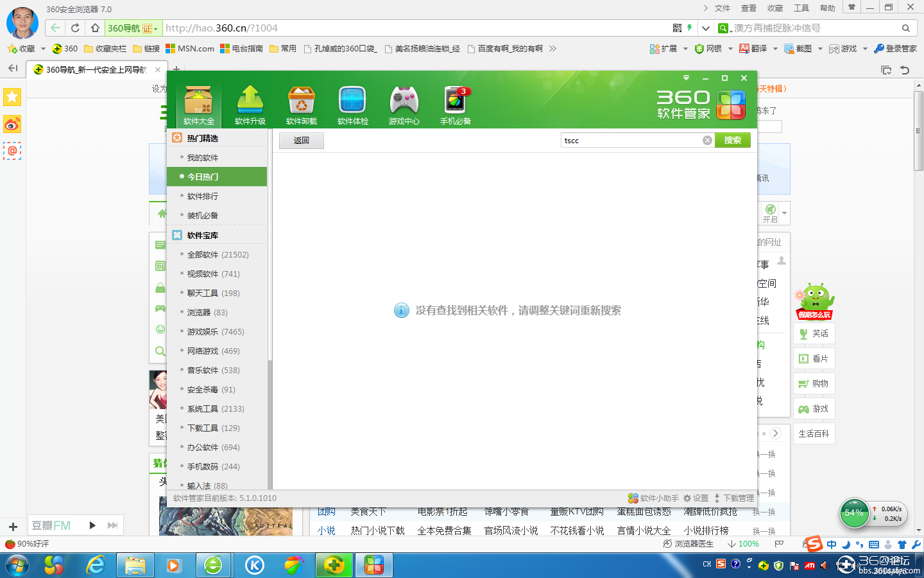Click the tscc search input field
Viewport: 924px width, 578px height.
pos(629,141)
